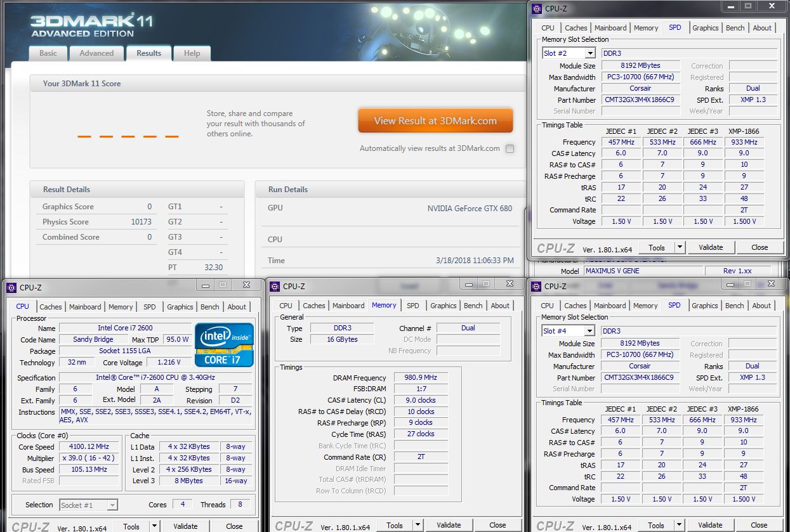The width and height of the screenshot is (790, 532).
Task: Click CPU-Z icon in Slot #4 SPD window title
Action: (537, 287)
